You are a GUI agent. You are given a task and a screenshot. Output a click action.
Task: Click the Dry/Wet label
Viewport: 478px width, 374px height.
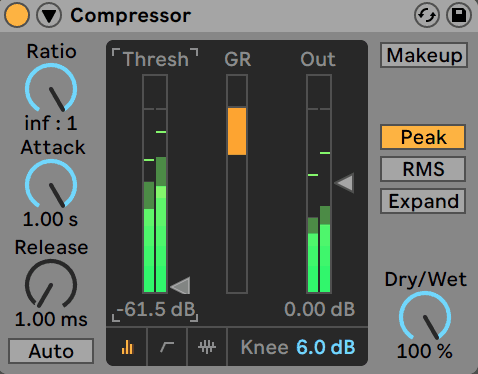tap(426, 279)
